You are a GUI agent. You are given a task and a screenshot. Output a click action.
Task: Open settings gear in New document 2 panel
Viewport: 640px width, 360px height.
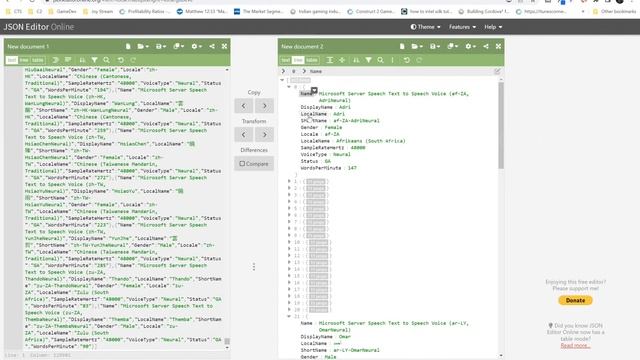[x=470, y=47]
